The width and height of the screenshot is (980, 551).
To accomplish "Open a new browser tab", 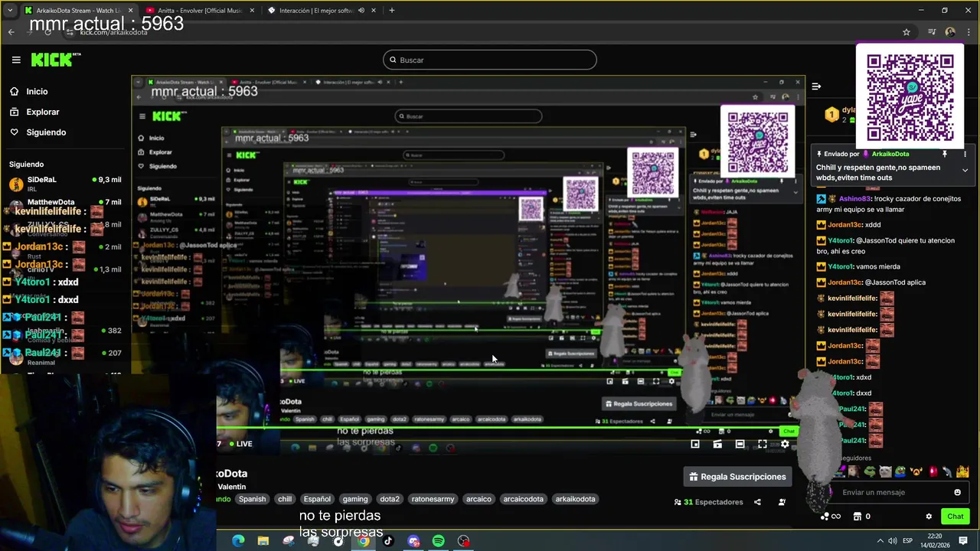I will point(391,11).
